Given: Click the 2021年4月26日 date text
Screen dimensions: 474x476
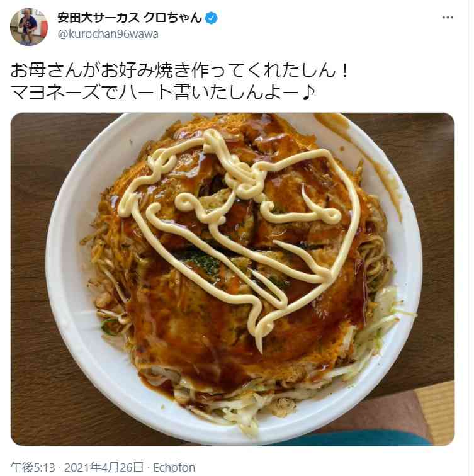Looking at the screenshot, I should point(104,467).
